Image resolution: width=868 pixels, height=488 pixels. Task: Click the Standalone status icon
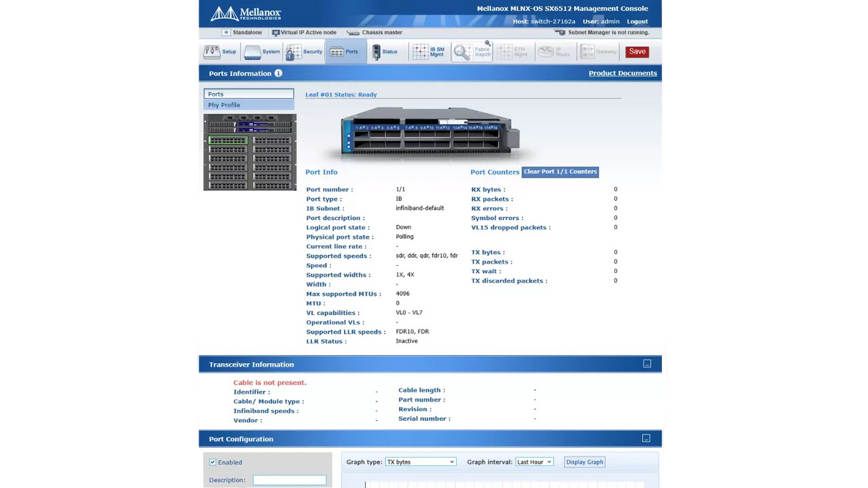tap(226, 32)
